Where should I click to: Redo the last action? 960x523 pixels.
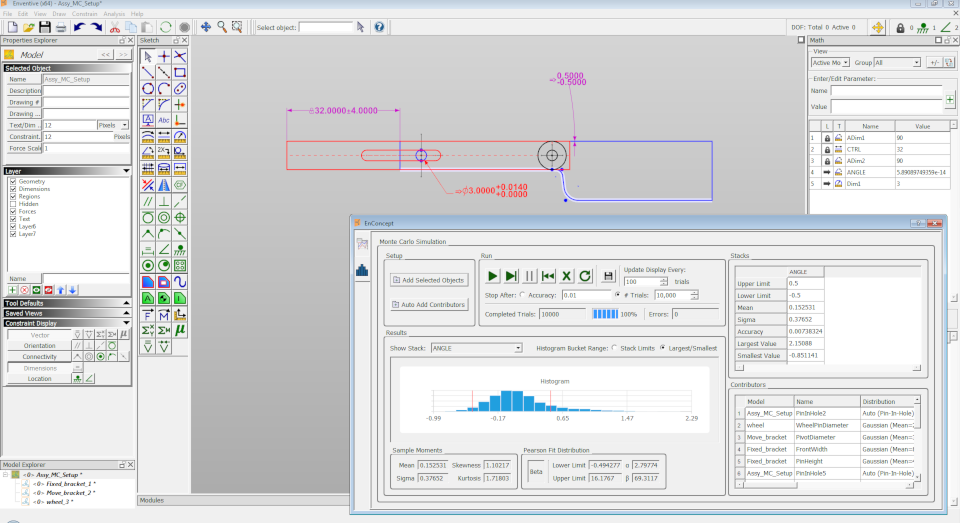click(96, 28)
